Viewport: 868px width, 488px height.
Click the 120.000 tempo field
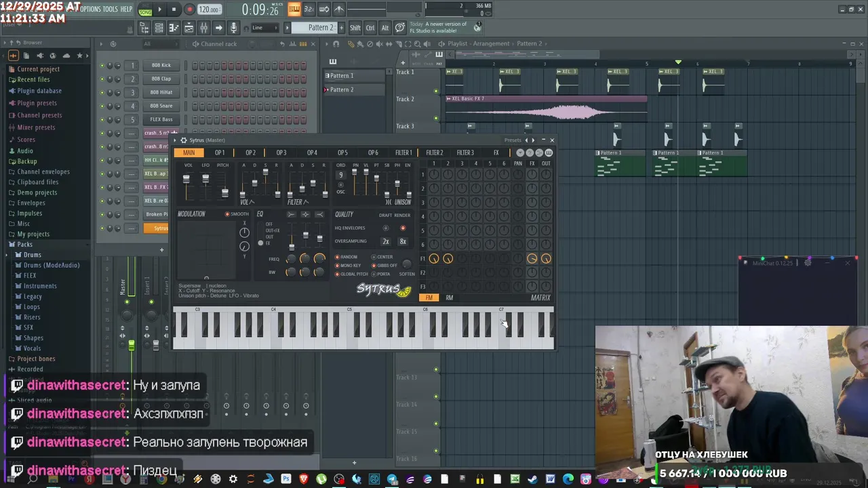tap(209, 9)
